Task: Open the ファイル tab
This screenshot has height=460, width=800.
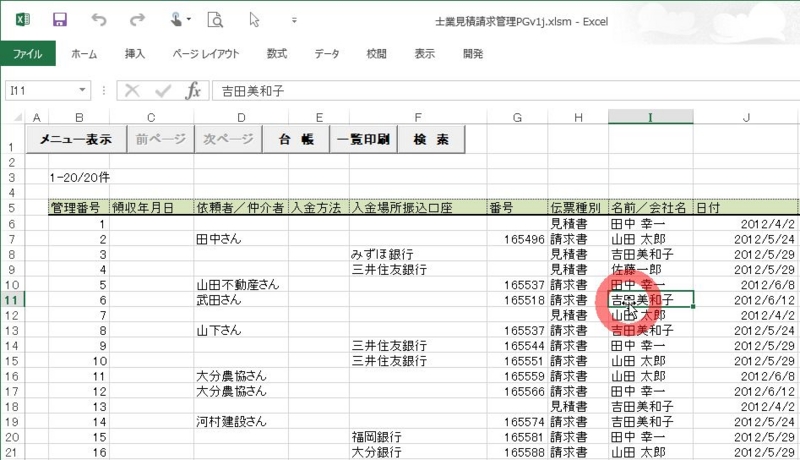Action: pos(28,54)
